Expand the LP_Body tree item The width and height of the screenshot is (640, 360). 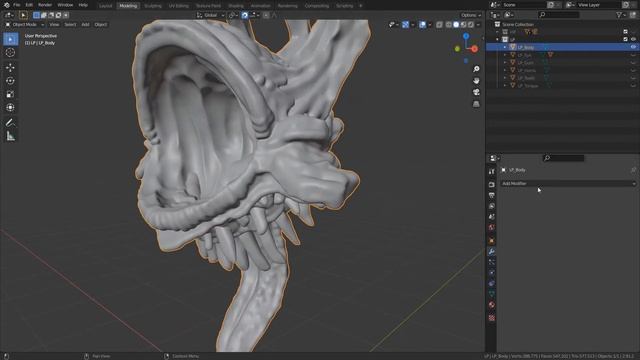[505, 47]
